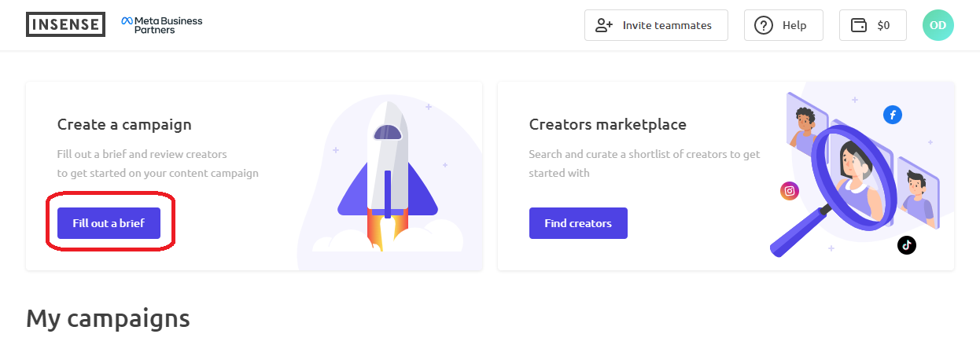Click the Meta Business Partners logo

162,24
